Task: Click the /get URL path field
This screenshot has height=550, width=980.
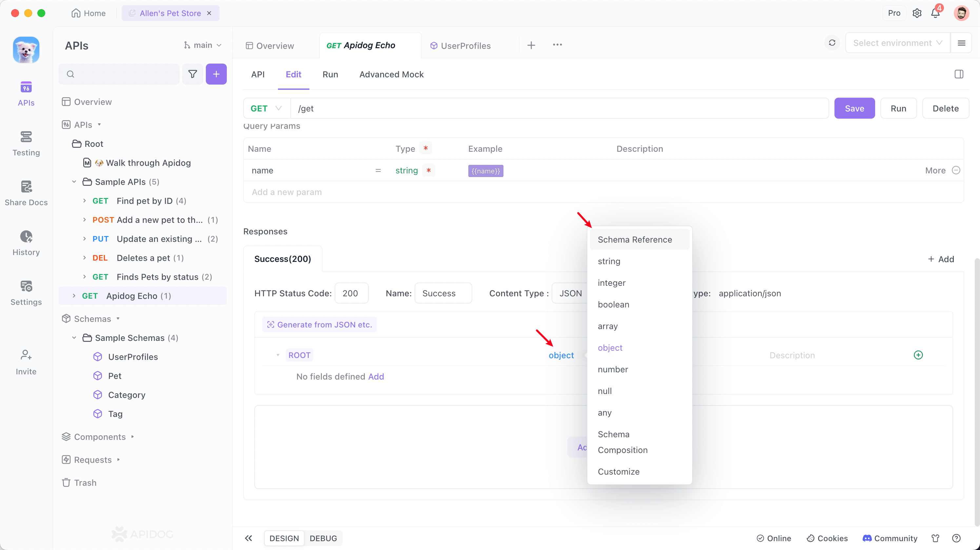Action: tap(559, 108)
